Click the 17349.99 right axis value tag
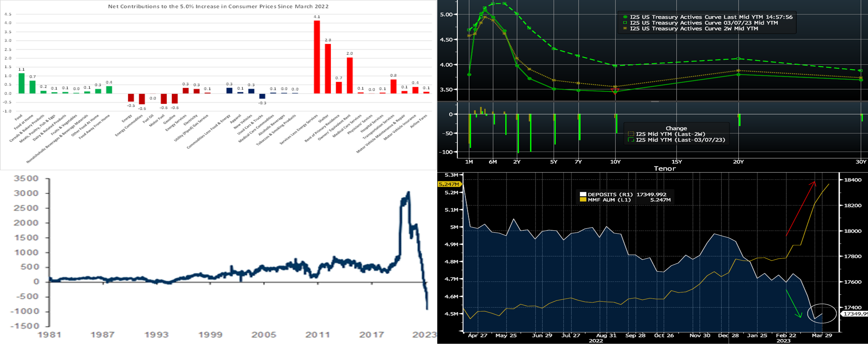Viewport: 868px width, 344px height. pyautogui.click(x=854, y=314)
